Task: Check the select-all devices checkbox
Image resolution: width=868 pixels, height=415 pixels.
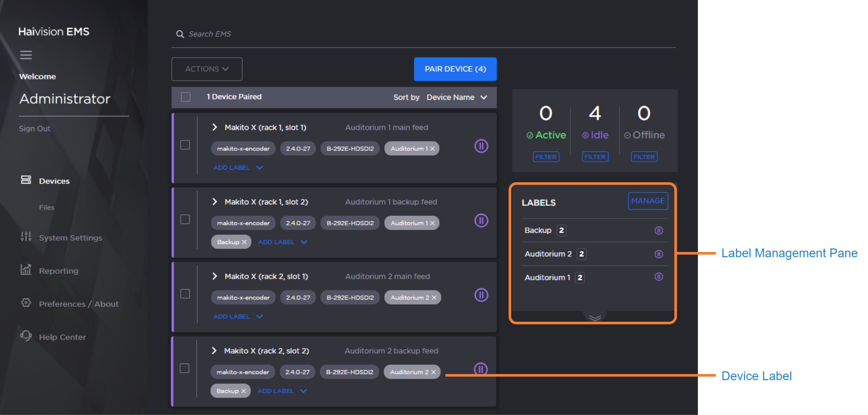Action: coord(186,97)
